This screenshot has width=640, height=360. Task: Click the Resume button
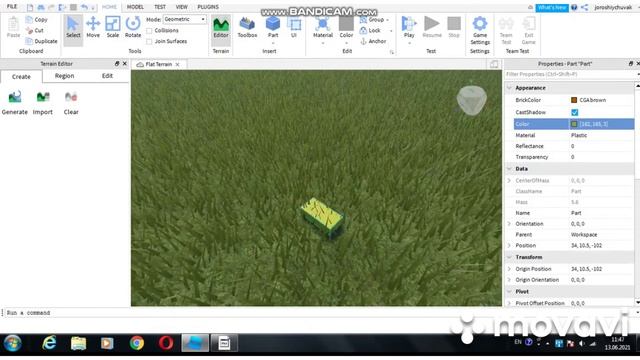432,27
